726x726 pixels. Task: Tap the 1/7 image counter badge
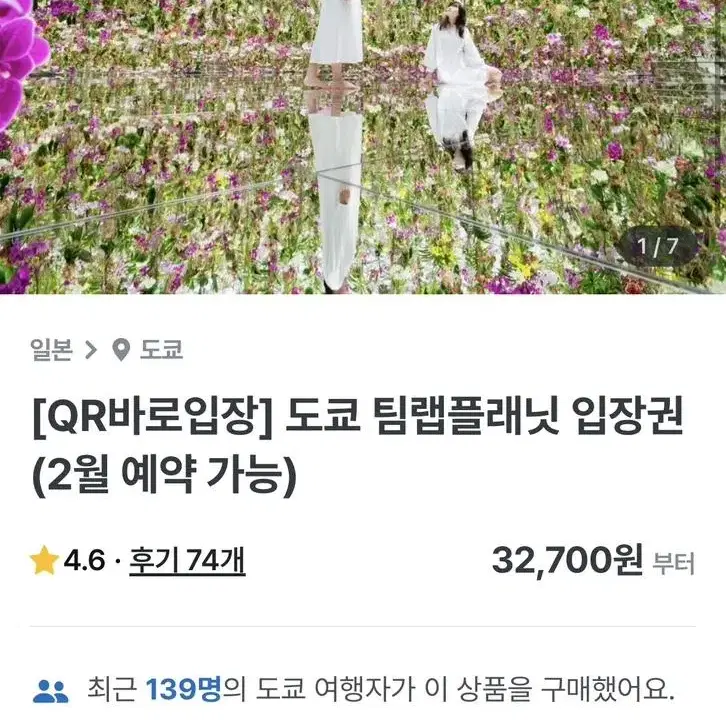658,246
